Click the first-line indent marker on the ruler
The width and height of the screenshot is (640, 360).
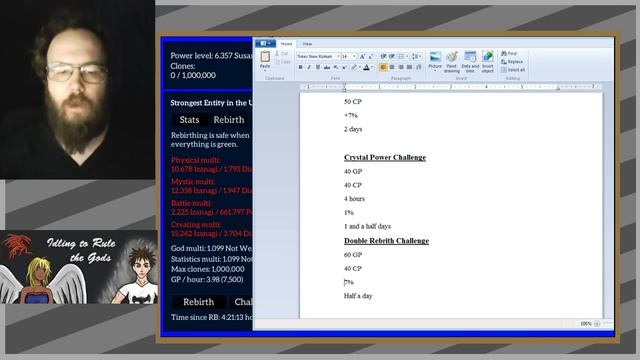(344, 84)
